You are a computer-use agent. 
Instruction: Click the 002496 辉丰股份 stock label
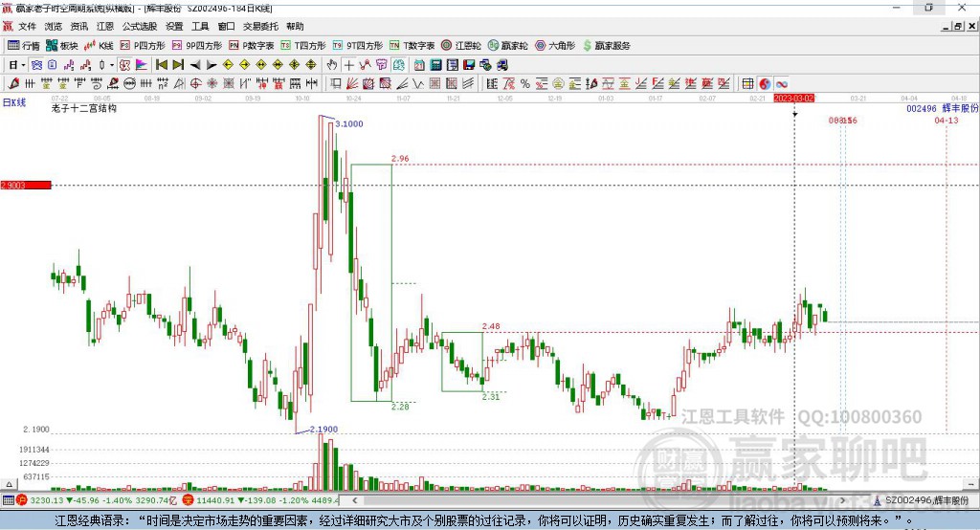pyautogui.click(x=943, y=108)
